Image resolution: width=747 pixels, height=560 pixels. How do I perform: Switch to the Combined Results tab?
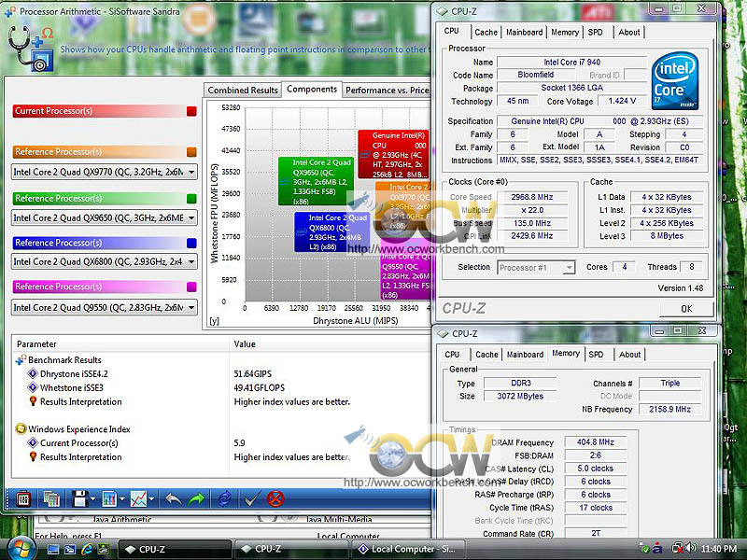(x=243, y=90)
